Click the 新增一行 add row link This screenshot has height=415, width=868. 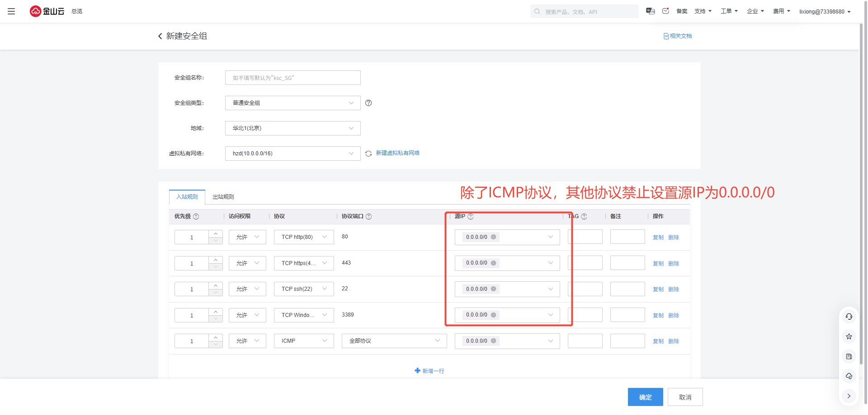(x=429, y=371)
